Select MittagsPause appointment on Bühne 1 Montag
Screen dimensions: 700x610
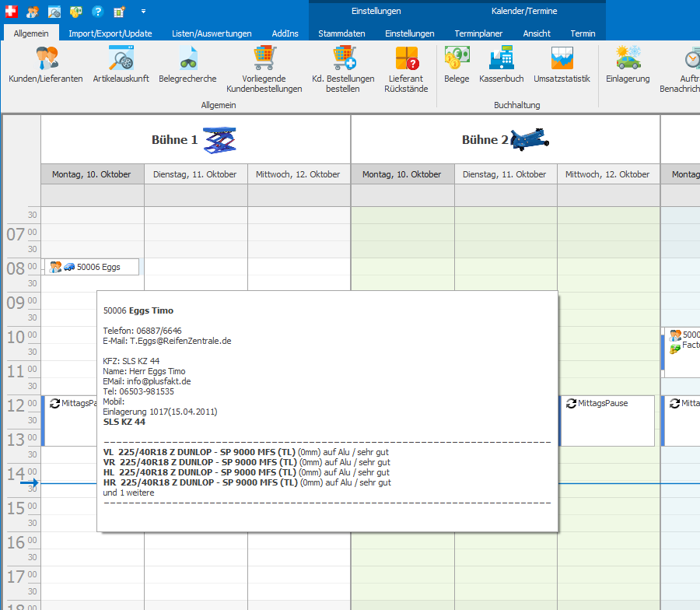point(69,421)
